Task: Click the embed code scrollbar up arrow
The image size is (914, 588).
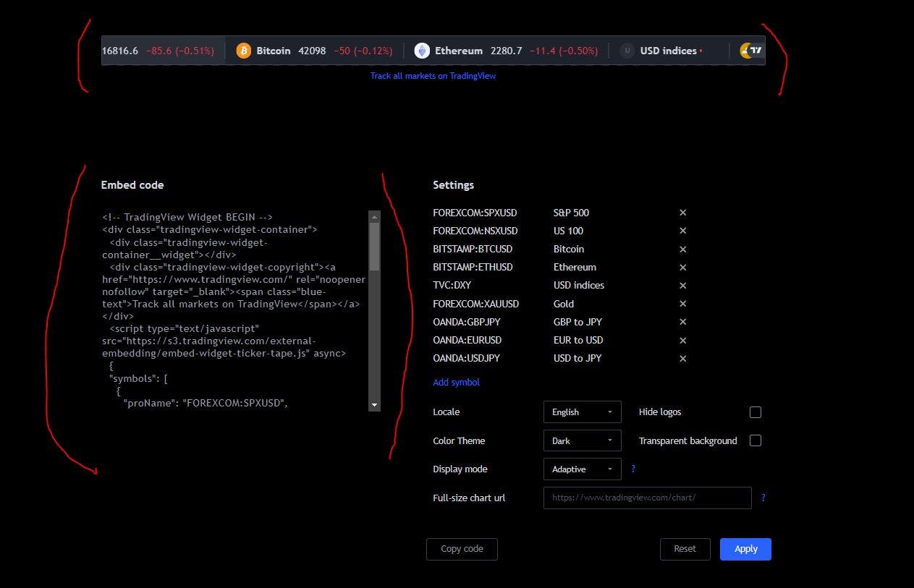Action: click(374, 216)
